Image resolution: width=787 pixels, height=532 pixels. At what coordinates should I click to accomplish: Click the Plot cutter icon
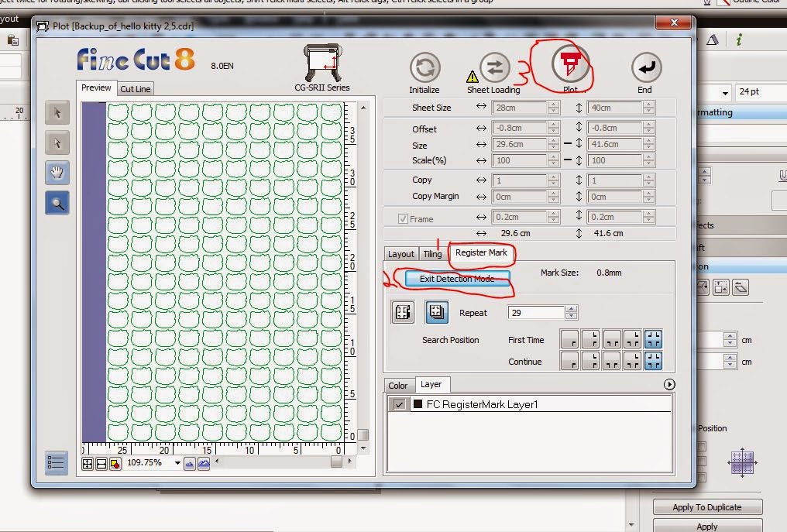(x=571, y=65)
